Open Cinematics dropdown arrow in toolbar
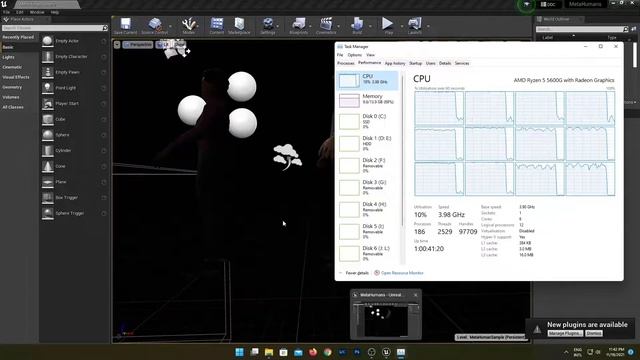 click(x=338, y=26)
